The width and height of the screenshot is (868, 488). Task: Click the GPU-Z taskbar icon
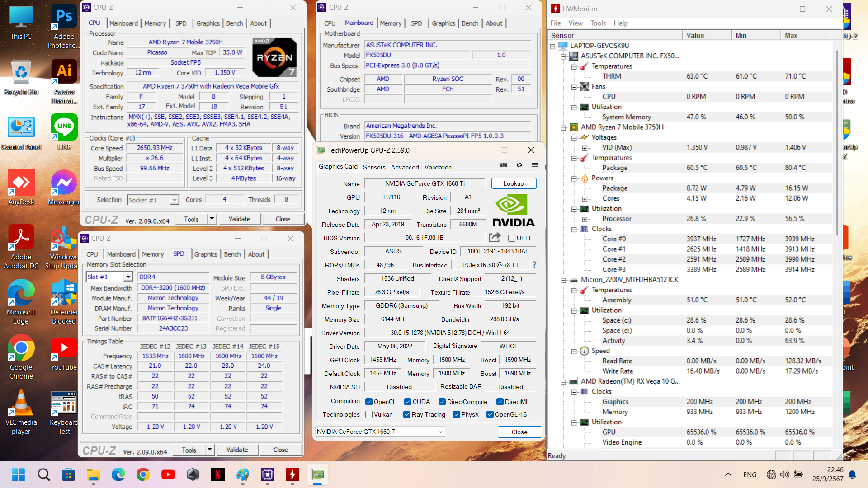pyautogui.click(x=317, y=474)
